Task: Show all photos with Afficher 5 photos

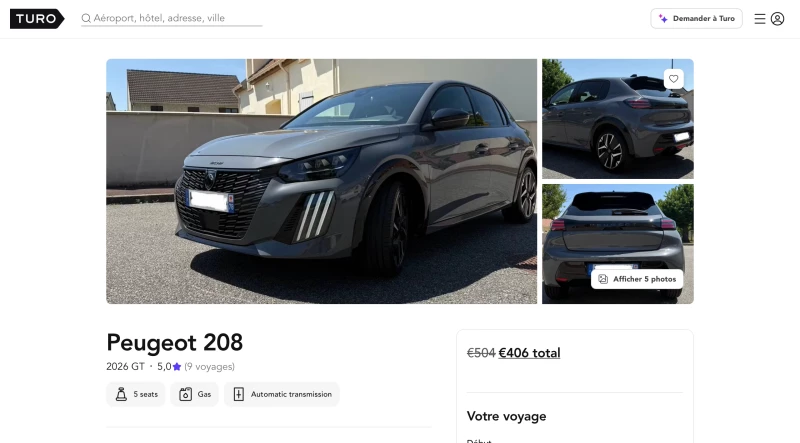Action: 637,279
